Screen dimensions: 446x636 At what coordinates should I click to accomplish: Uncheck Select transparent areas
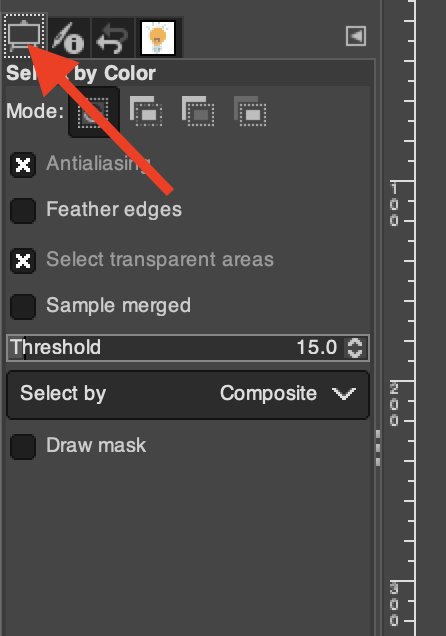click(23, 261)
